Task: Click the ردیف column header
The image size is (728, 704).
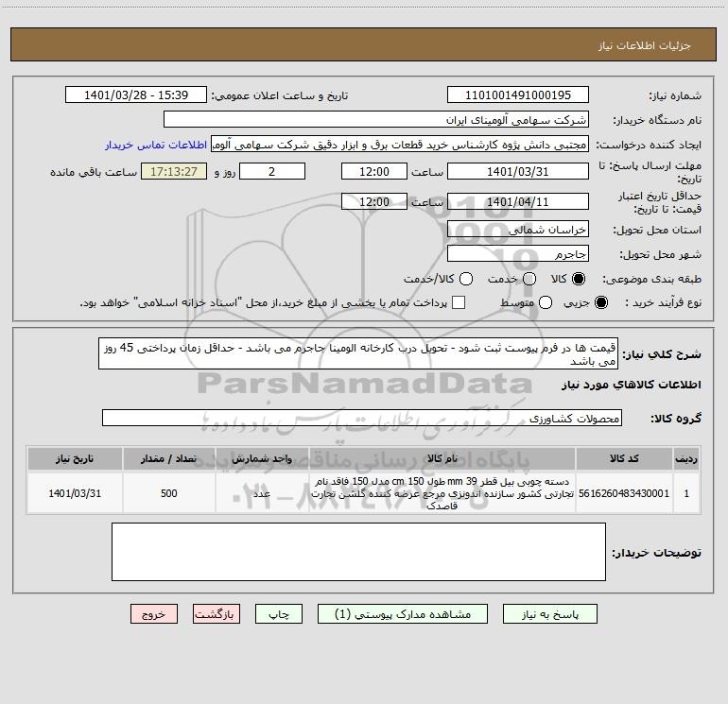Action: click(x=686, y=458)
